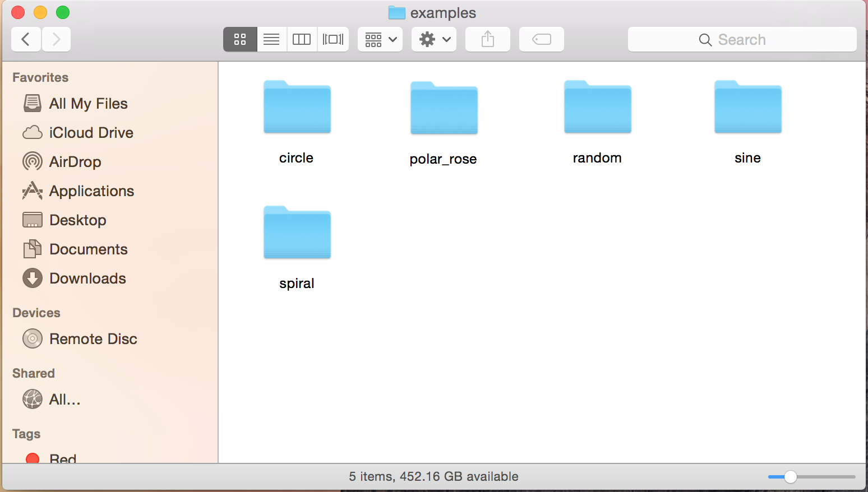868x492 pixels.
Task: Select the circle folder icon
Action: [297, 107]
